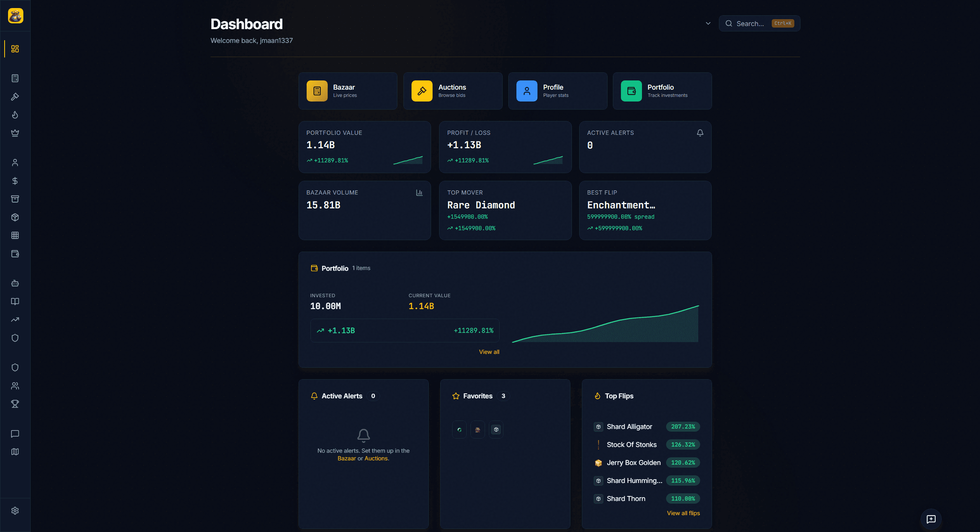Open the Profile player stats card

pyautogui.click(x=557, y=91)
